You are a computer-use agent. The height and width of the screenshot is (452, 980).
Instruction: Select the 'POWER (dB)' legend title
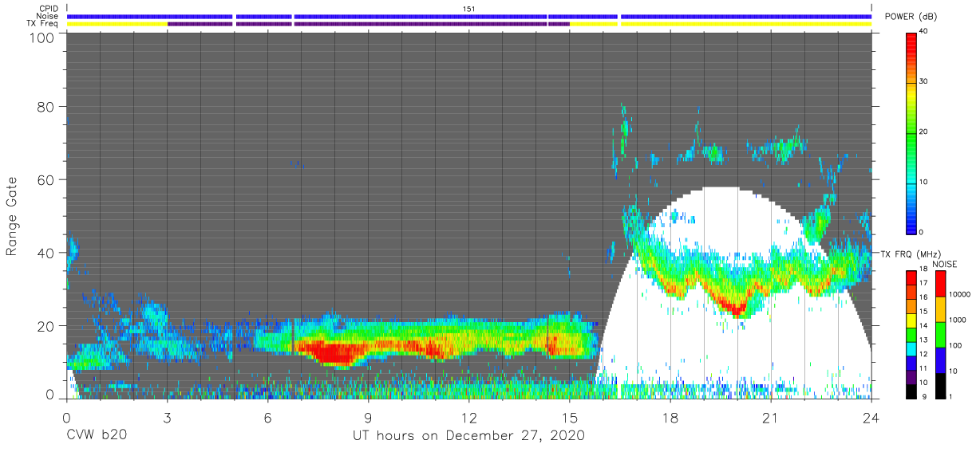click(x=911, y=17)
